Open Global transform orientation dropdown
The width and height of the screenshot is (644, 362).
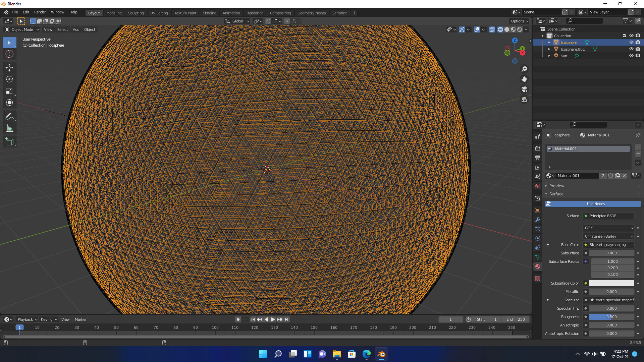(237, 21)
